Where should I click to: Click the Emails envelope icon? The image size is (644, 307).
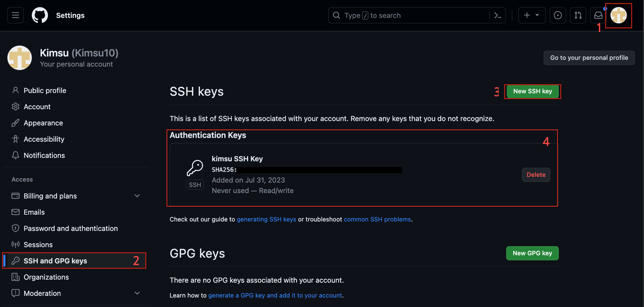click(16, 212)
